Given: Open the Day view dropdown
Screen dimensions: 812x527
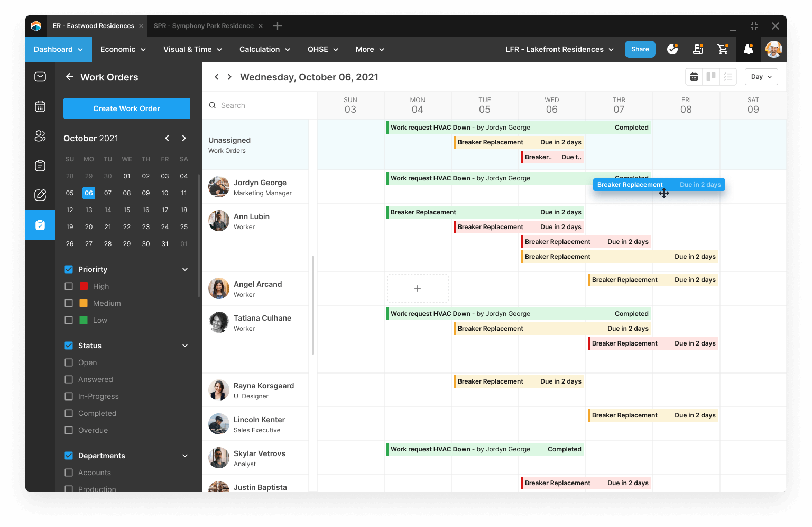Looking at the screenshot, I should point(761,77).
